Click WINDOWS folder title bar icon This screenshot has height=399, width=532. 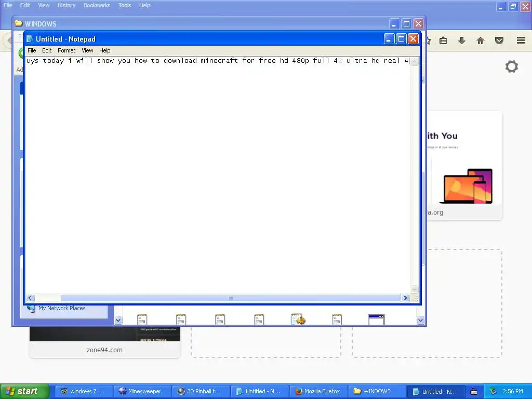(x=19, y=23)
